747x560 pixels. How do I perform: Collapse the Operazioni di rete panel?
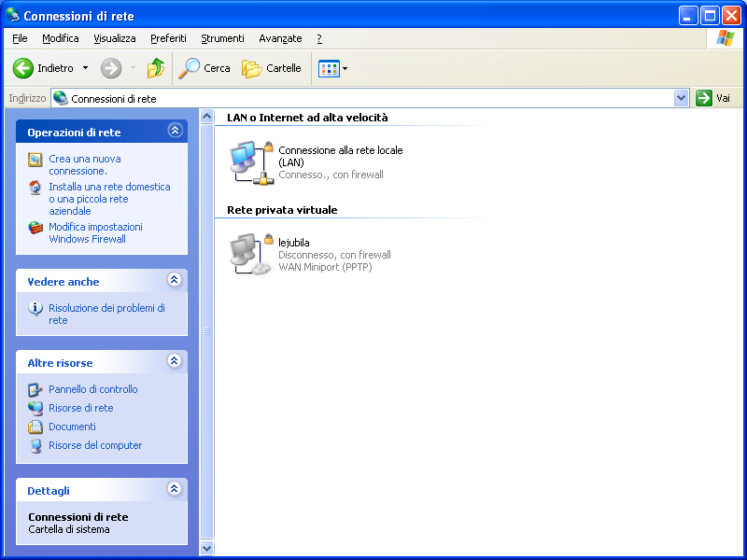[176, 131]
